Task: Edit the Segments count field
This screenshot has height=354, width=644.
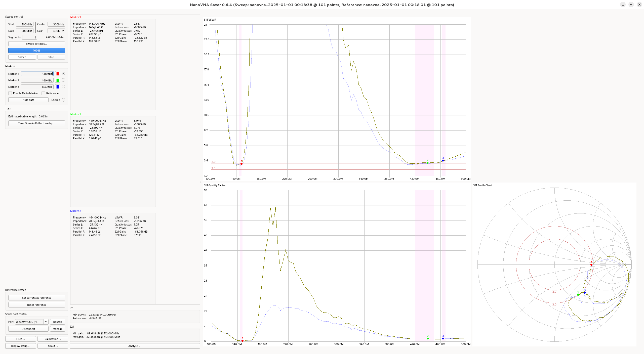Action: point(30,37)
